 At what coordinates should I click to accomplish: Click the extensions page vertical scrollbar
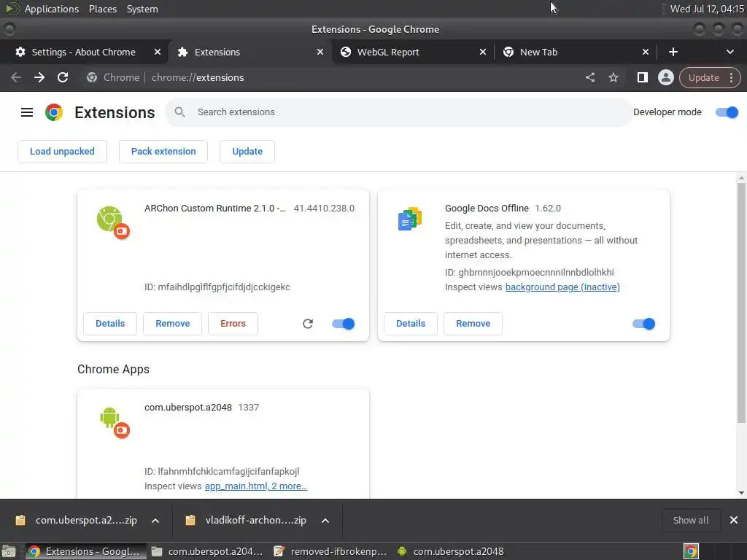pyautogui.click(x=741, y=303)
